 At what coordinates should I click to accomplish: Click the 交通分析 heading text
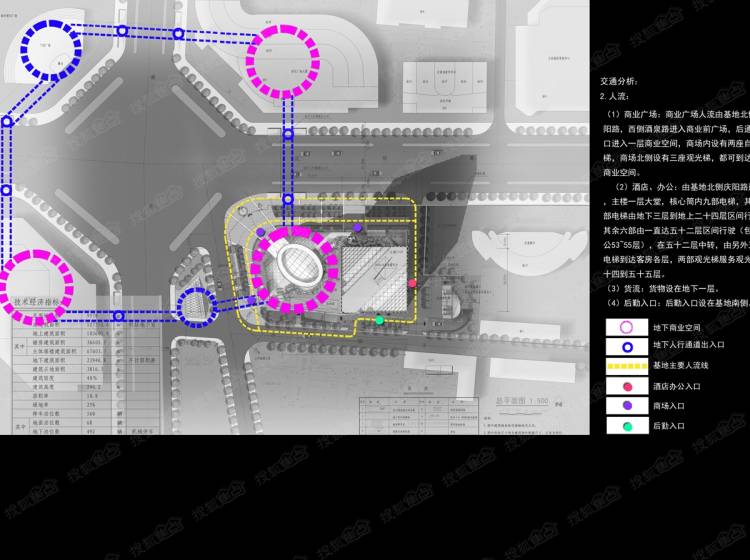click(619, 81)
